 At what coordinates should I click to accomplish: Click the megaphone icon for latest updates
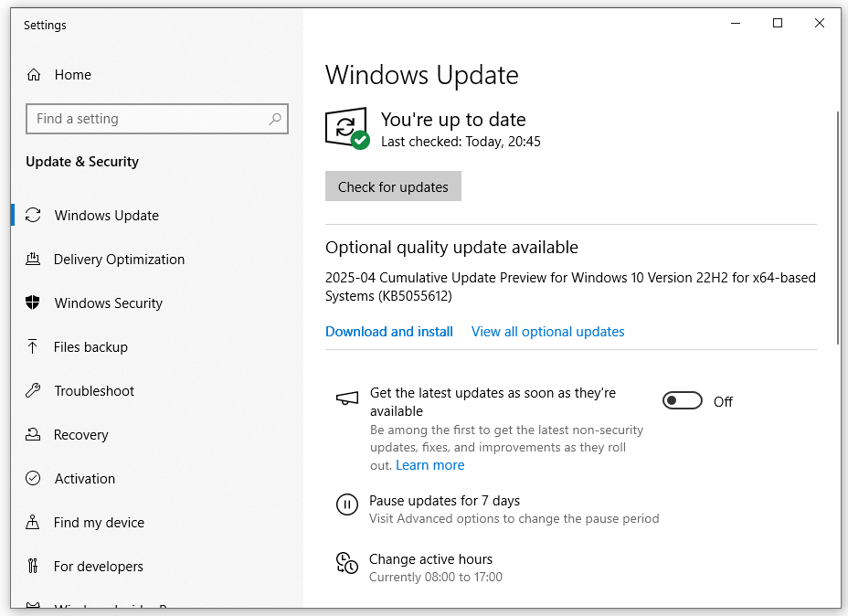(x=347, y=398)
